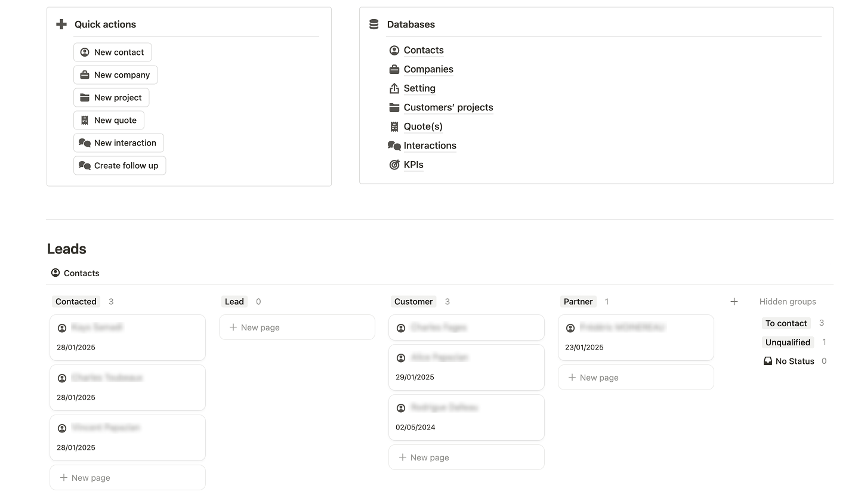Click the speech bubbles icon beside Interactions
858x504 pixels.
click(x=394, y=146)
